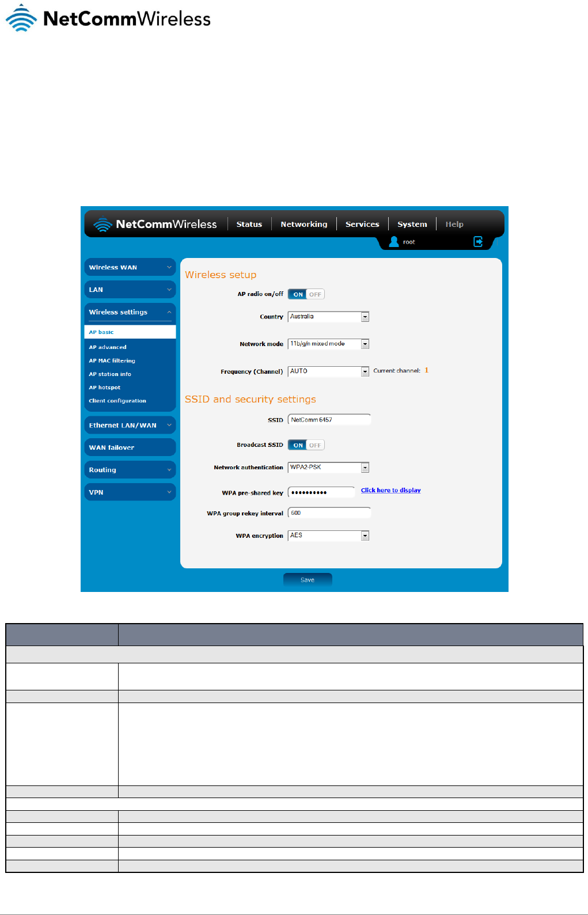Click the WPA group rekey interval field
588x915 pixels.
(329, 513)
